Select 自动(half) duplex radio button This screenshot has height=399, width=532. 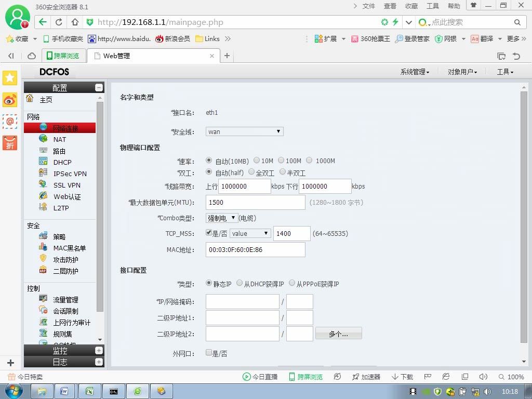(209, 172)
